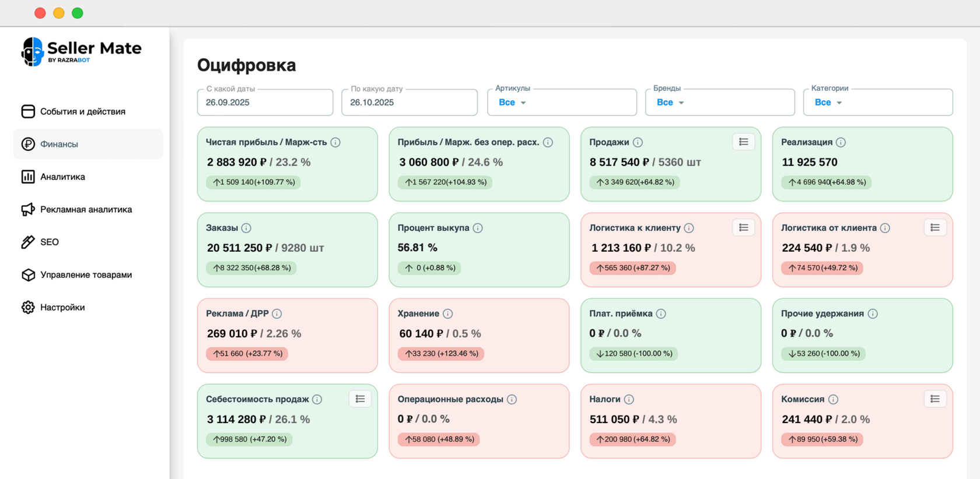Click the Seller Mate logo
Screen dimensions: 980x479
tap(81, 51)
